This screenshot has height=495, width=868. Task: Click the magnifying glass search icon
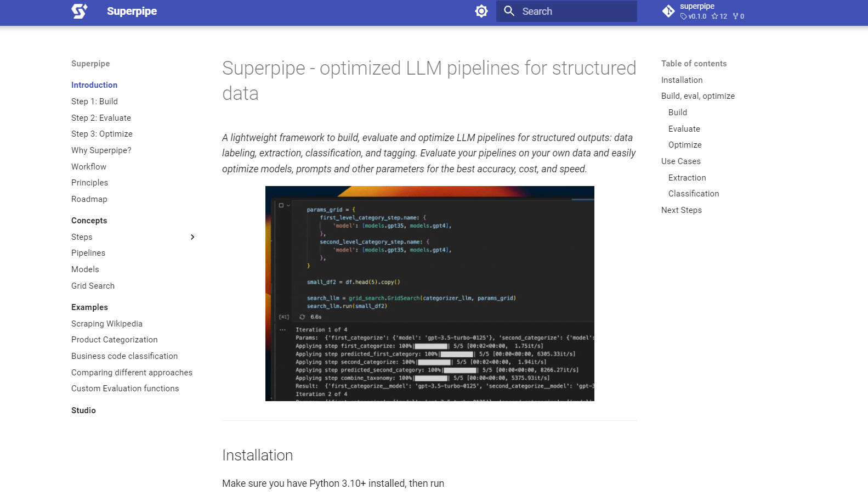[509, 11]
